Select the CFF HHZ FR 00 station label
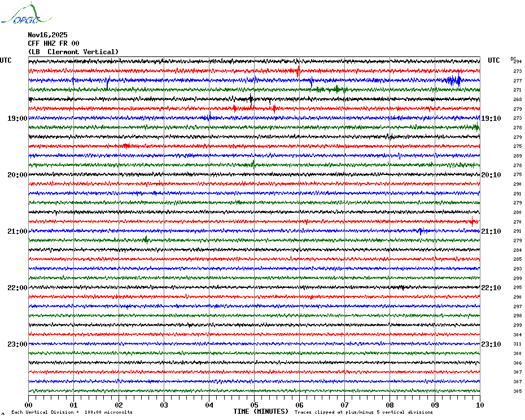 pos(54,43)
